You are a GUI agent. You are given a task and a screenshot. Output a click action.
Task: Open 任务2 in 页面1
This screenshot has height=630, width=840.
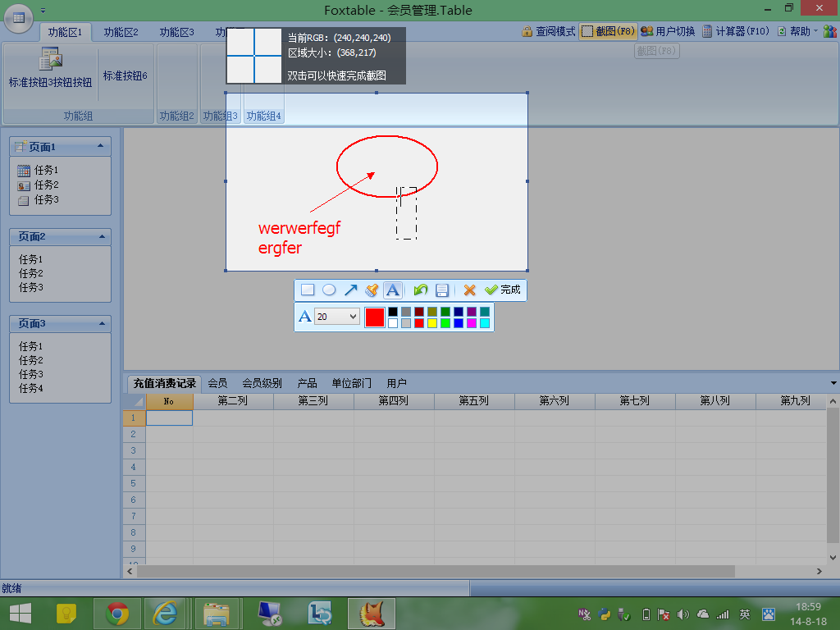click(x=39, y=185)
